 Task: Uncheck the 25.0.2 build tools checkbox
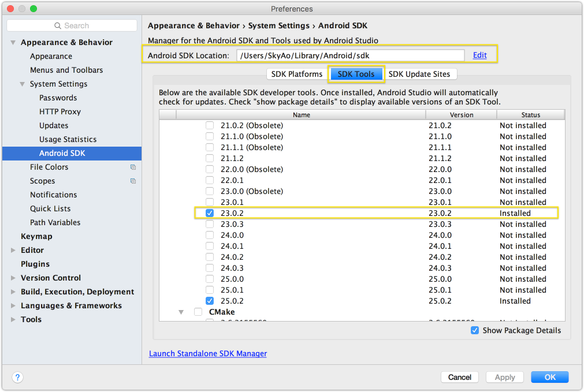210,301
